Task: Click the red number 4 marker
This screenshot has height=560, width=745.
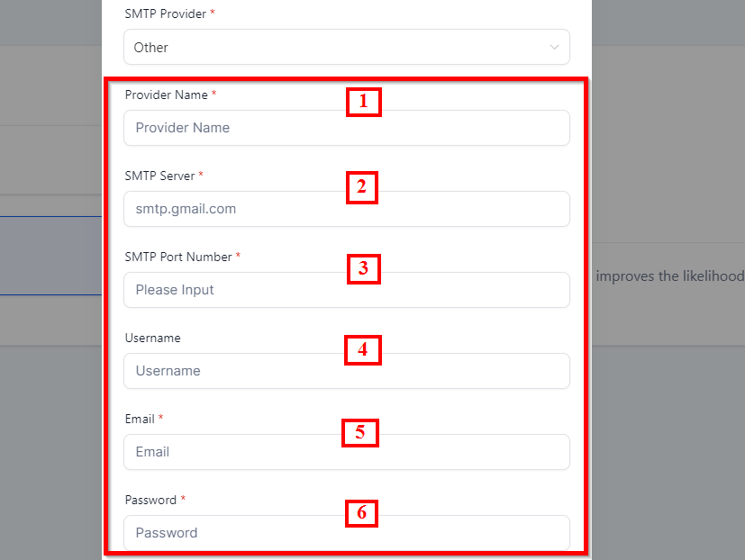Action: pyautogui.click(x=363, y=349)
